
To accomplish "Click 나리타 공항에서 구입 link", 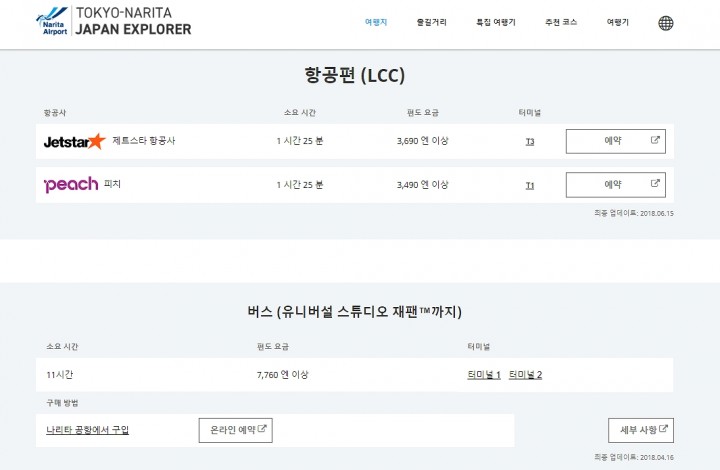I will click(87, 430).
